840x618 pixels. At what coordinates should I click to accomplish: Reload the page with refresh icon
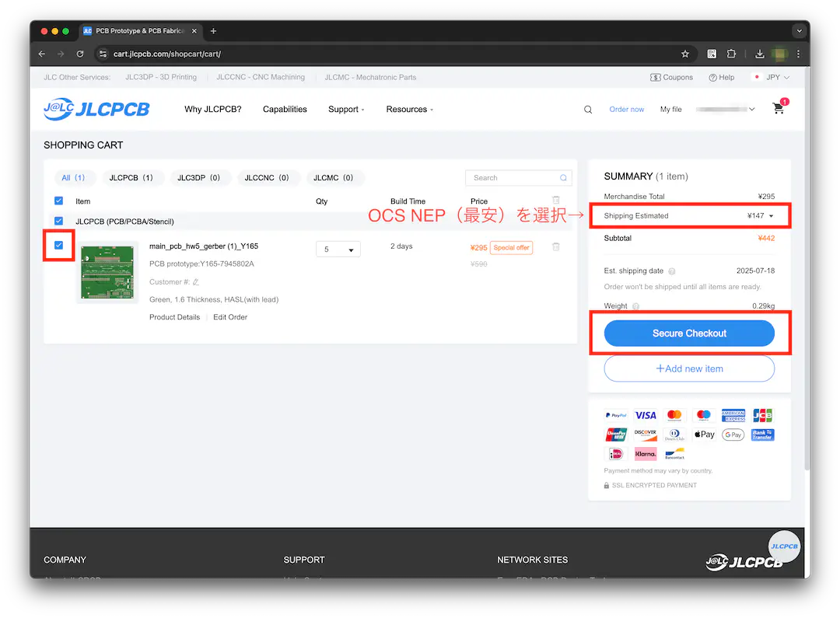click(x=80, y=54)
